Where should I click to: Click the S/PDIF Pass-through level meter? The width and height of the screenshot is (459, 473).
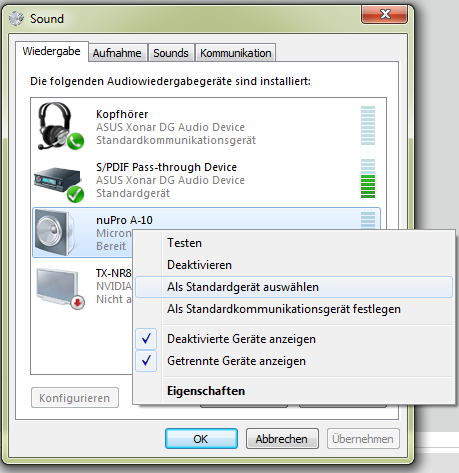368,178
